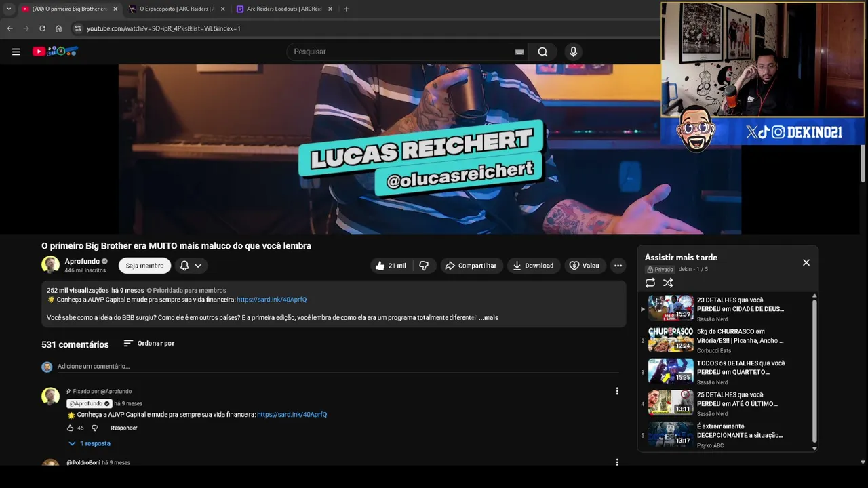Click the Corbucci Eats channel name
The image size is (868, 488).
coord(714,350)
